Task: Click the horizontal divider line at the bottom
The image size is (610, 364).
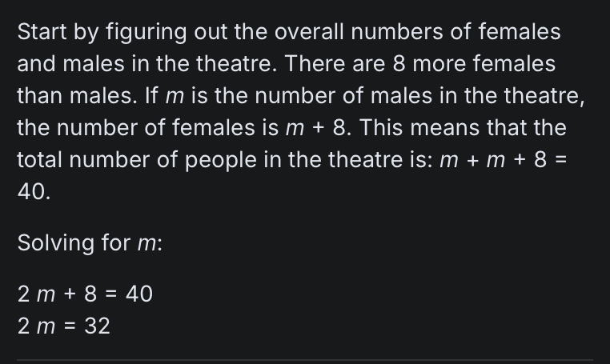Action: click(x=304, y=360)
